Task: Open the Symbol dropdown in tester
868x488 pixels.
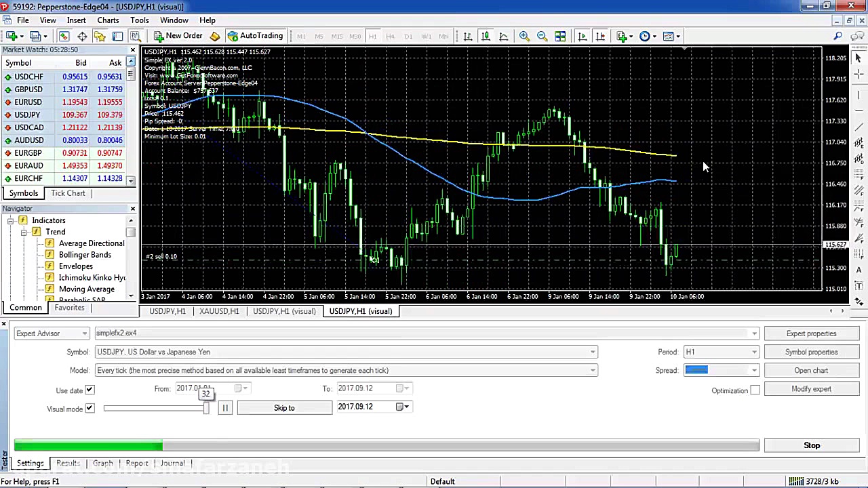Action: coord(591,352)
